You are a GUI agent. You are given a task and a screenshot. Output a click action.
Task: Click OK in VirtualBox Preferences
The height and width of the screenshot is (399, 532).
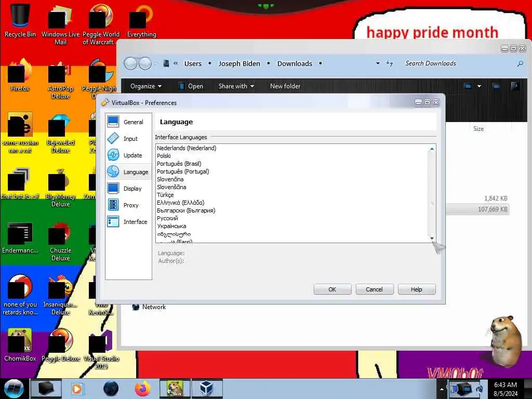[x=332, y=289]
